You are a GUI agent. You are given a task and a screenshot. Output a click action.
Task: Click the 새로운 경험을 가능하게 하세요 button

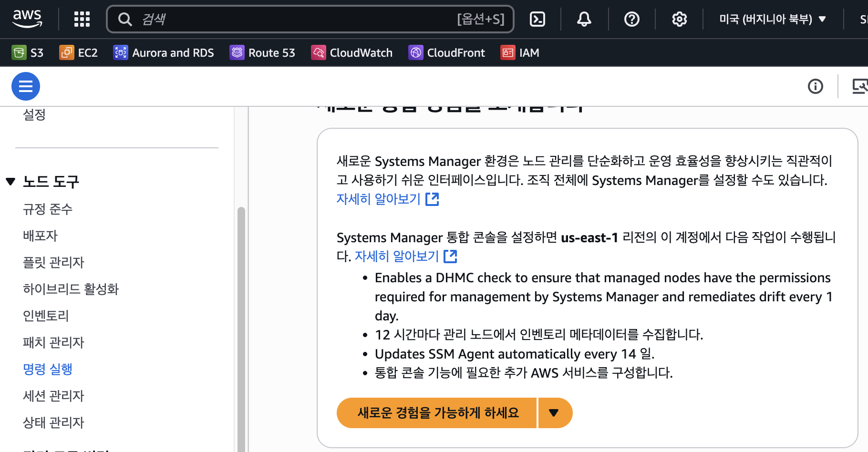(437, 413)
